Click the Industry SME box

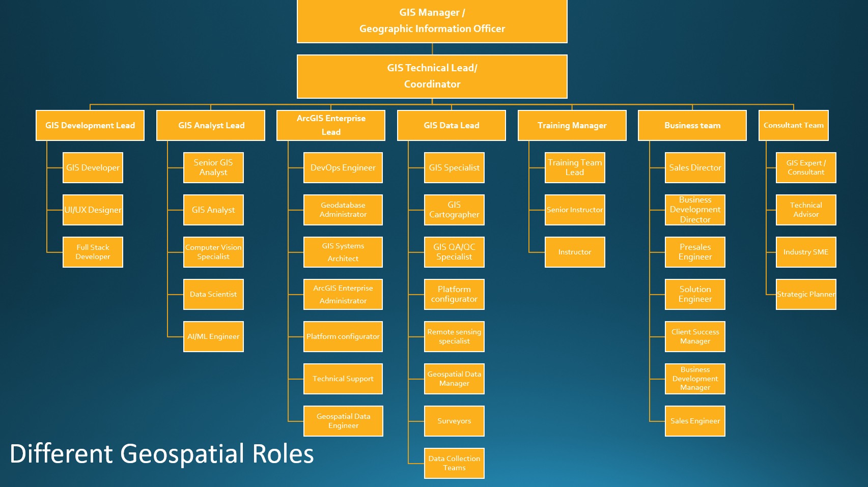(806, 252)
